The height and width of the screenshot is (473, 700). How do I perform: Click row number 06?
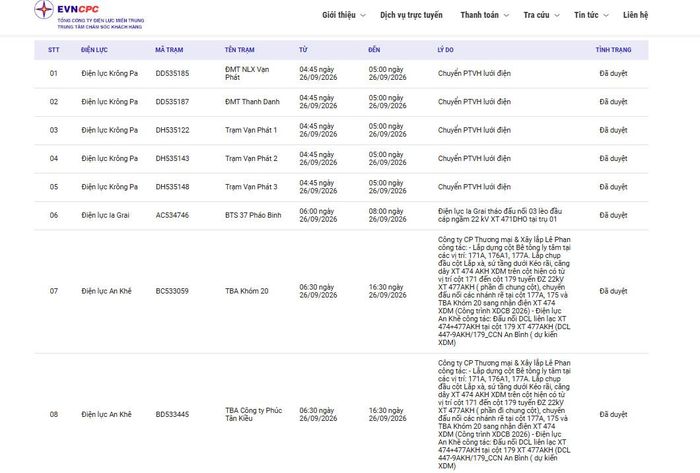54,215
